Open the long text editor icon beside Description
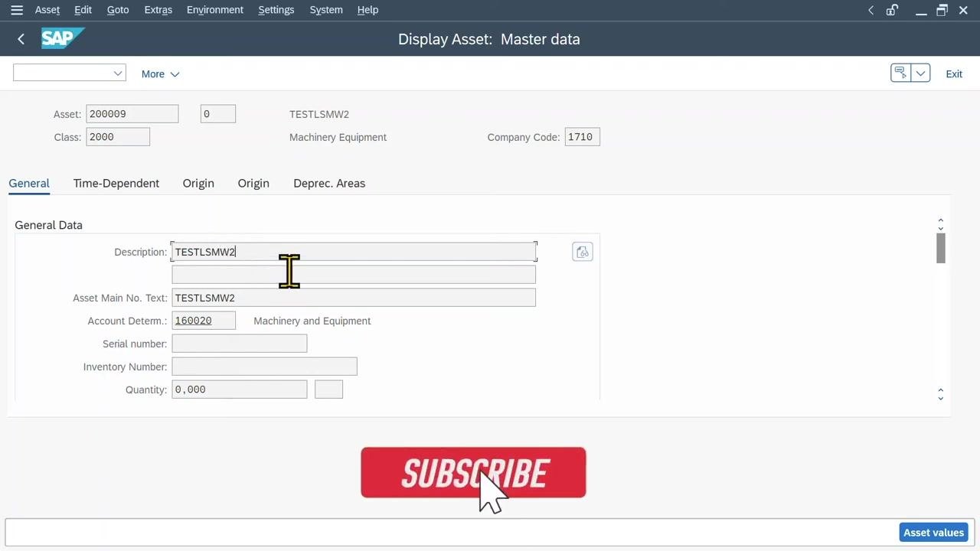The image size is (980, 551). click(583, 252)
